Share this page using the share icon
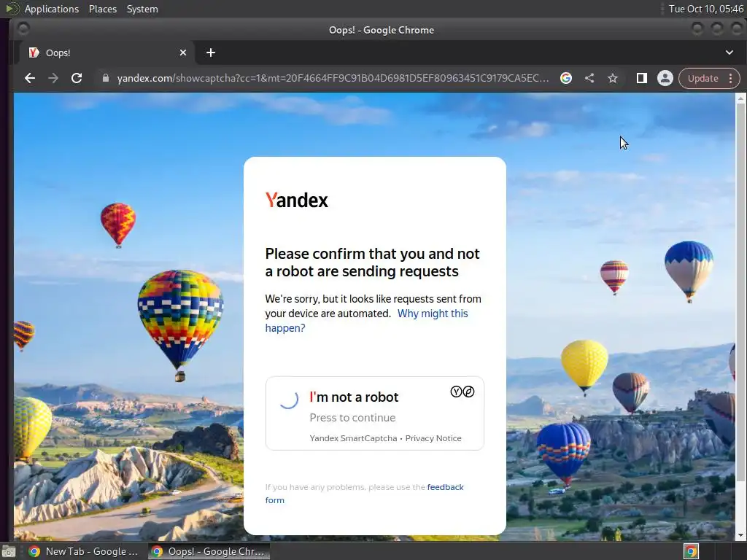Screen dimensions: 747x560 pos(589,78)
